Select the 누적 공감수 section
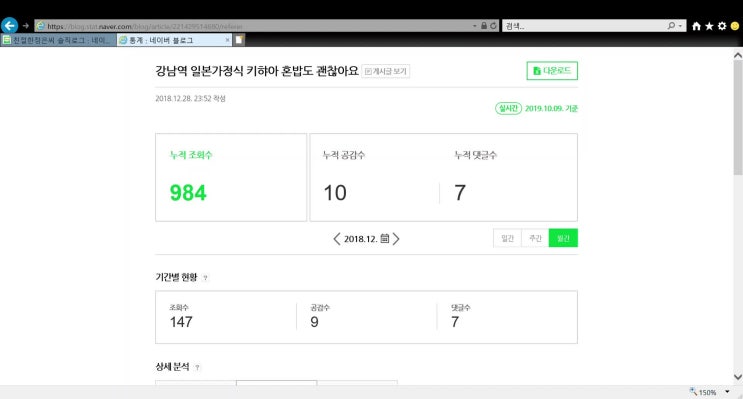This screenshot has width=743, height=399. point(374,177)
